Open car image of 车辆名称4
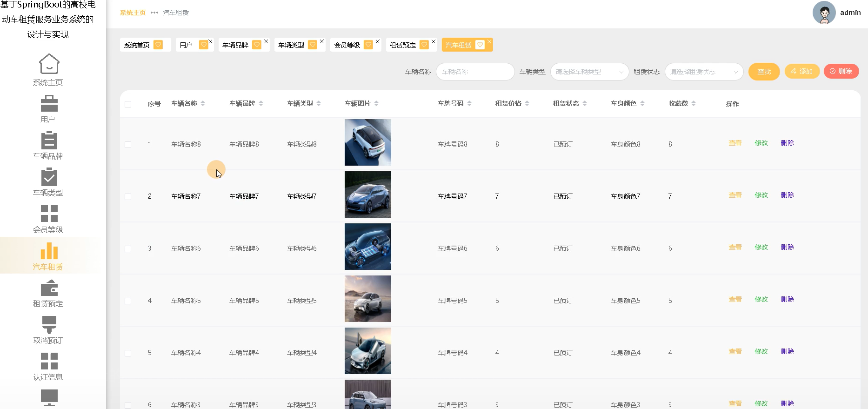The image size is (868, 409). [368, 351]
